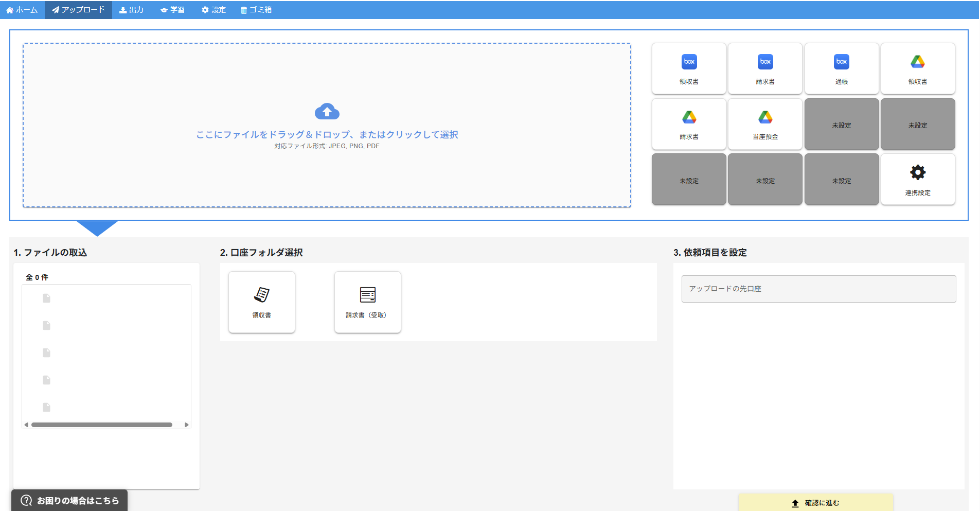Select the Box 領収書 integration tile
Viewport: 980px width, 511px height.
click(x=689, y=68)
